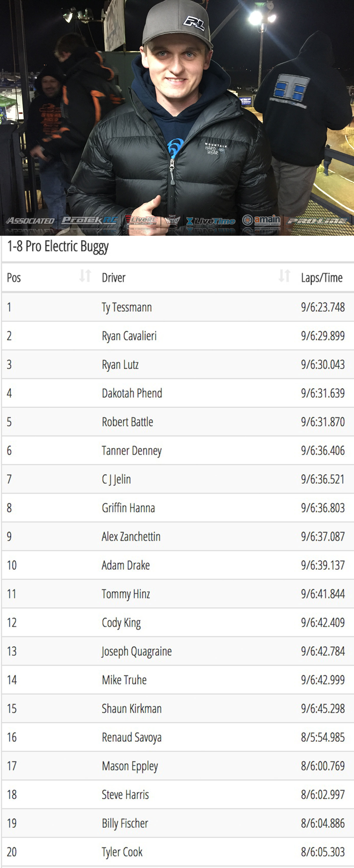Click the Associated logo in sponsor banner
The image size is (354, 868).
coord(30,221)
